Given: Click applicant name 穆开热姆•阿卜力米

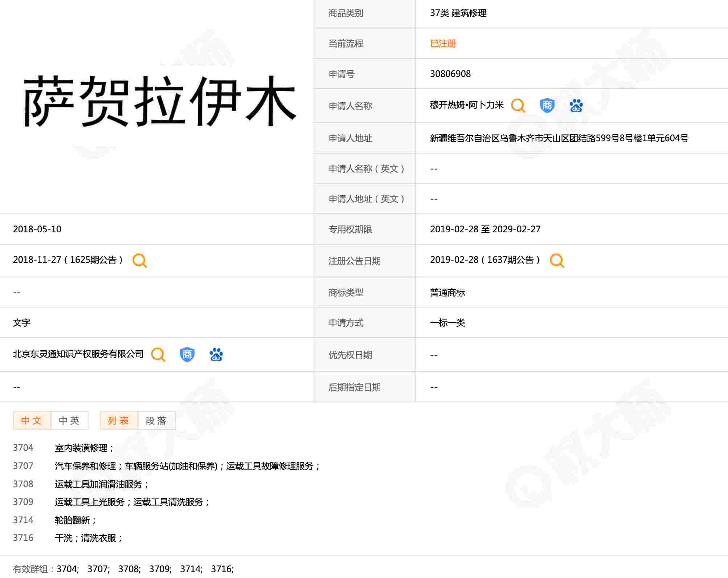Looking at the screenshot, I should [x=467, y=105].
